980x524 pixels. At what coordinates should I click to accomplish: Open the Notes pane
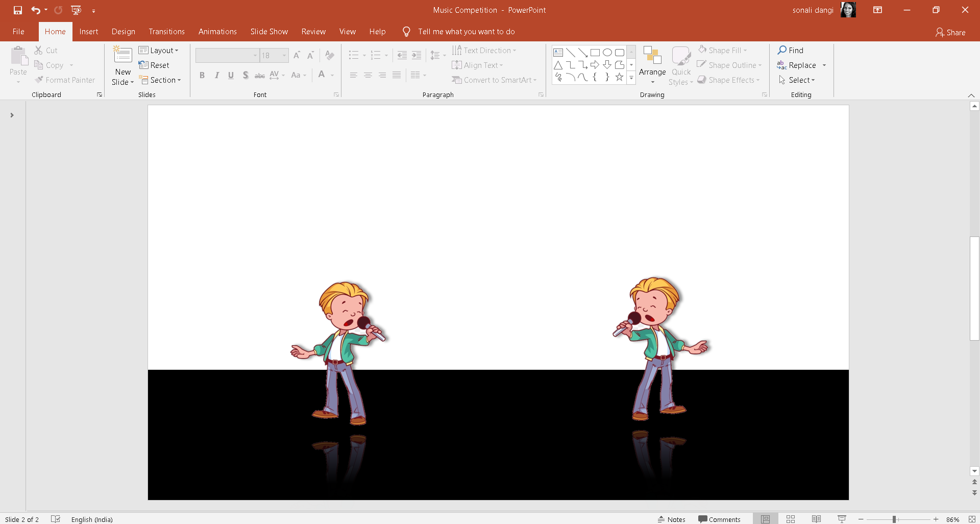(672, 519)
